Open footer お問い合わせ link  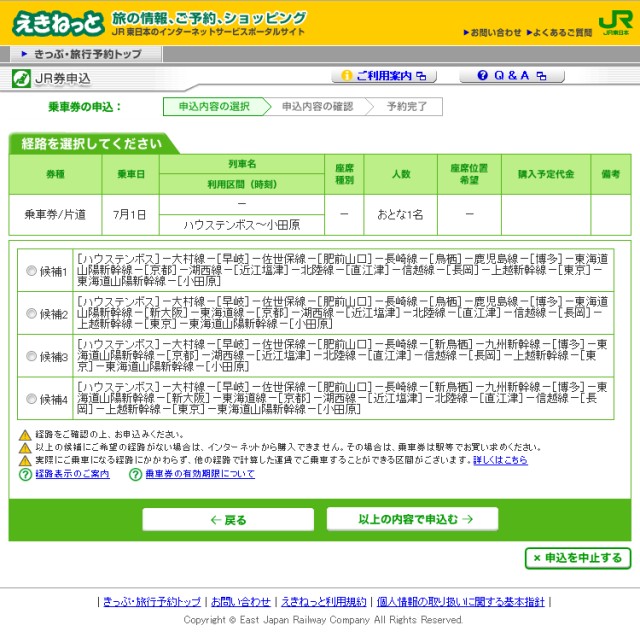(241, 601)
